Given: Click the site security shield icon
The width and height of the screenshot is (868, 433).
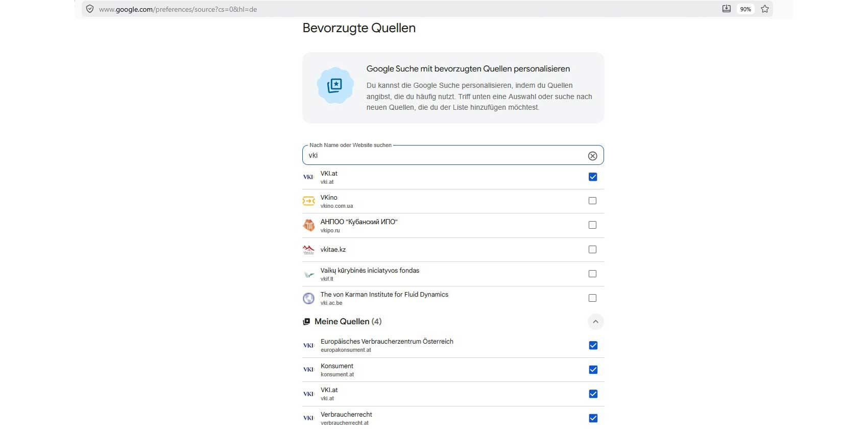Looking at the screenshot, I should (90, 9).
